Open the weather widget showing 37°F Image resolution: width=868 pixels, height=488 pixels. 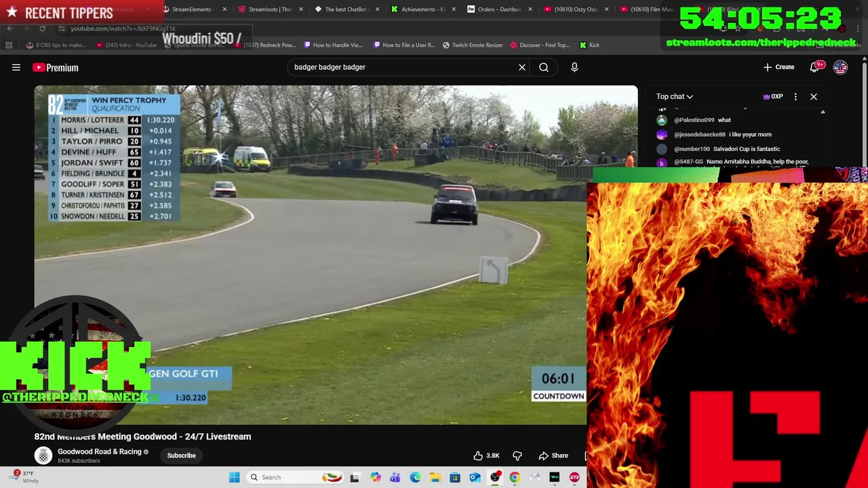coord(23,477)
